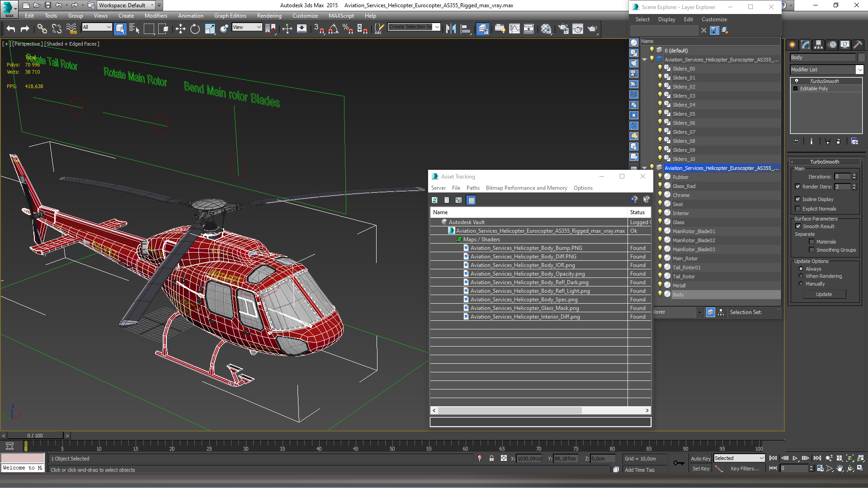Viewport: 868px width, 488px height.
Task: Click the Undo arrow in main toolbar
Action: tap(11, 29)
